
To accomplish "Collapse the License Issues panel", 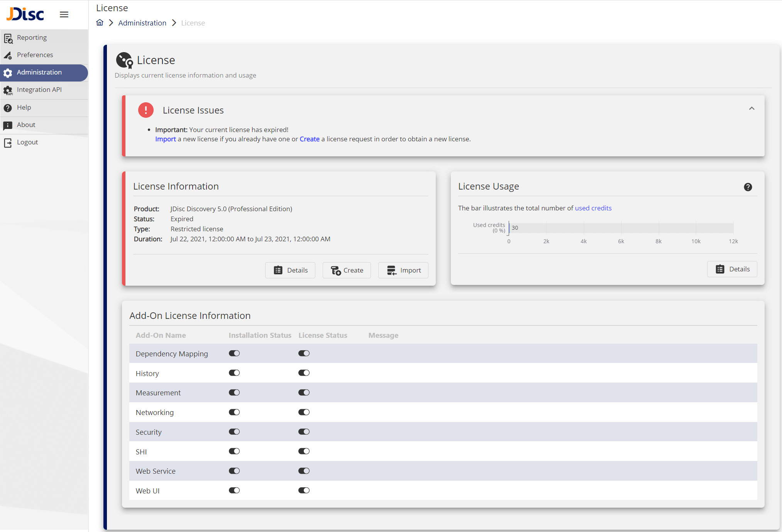I will click(x=752, y=108).
